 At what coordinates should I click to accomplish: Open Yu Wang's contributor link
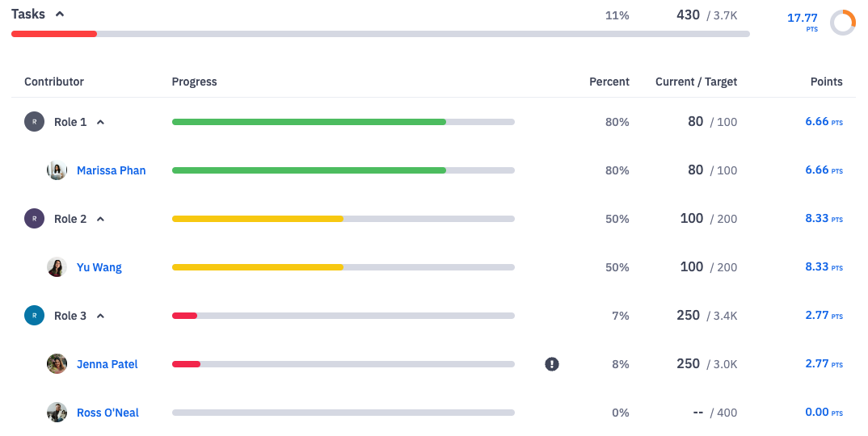[x=99, y=267]
